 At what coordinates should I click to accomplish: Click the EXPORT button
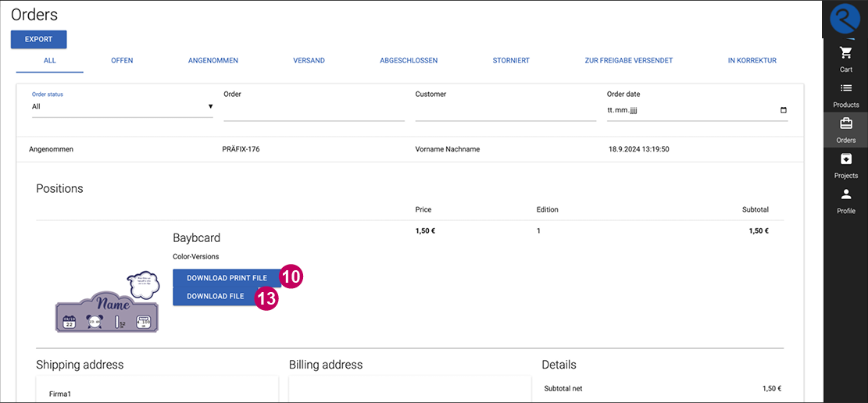click(39, 39)
